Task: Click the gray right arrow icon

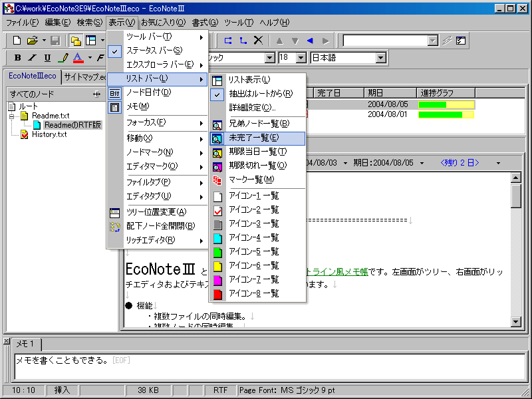Action: point(325,41)
